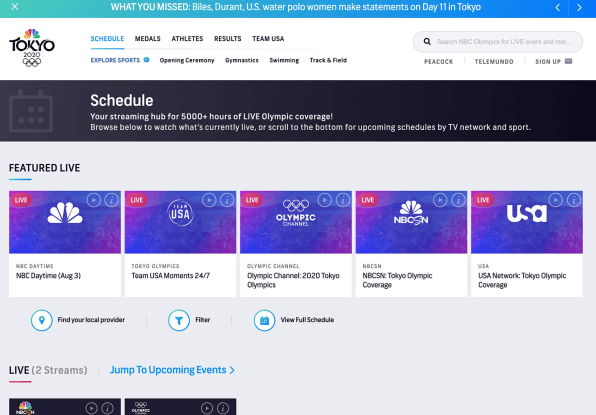Open Olympic Channel: 2020 Tokyo Olympics title
This screenshot has width=596, height=415.
tap(293, 280)
